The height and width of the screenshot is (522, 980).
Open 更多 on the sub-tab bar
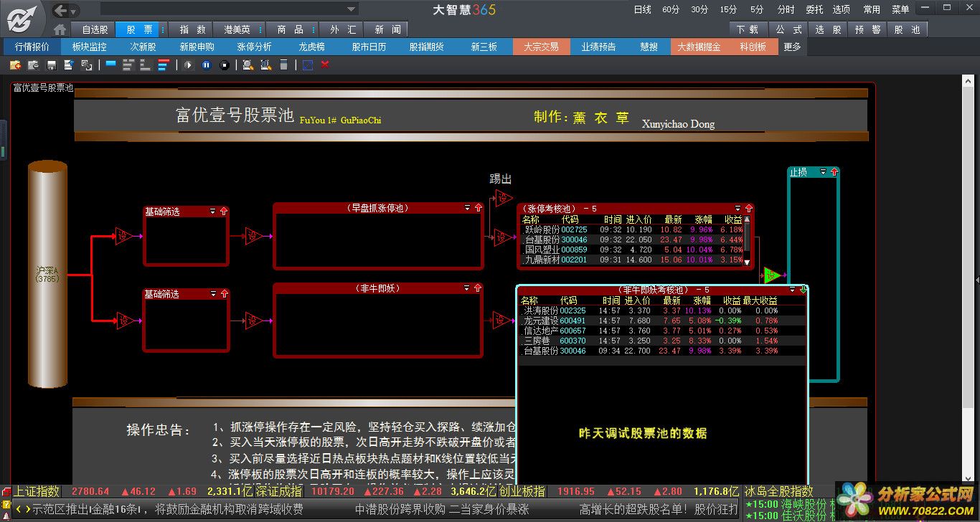[x=792, y=47]
